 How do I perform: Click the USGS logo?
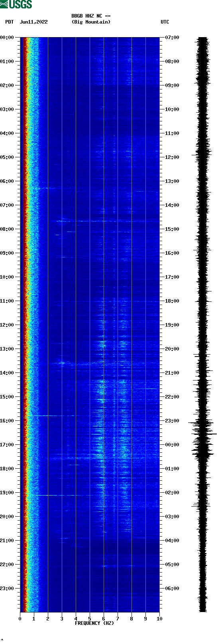pyautogui.click(x=16, y=4)
